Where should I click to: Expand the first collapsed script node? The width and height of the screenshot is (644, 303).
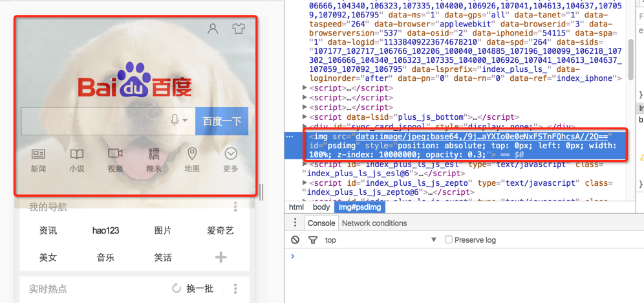pos(305,87)
